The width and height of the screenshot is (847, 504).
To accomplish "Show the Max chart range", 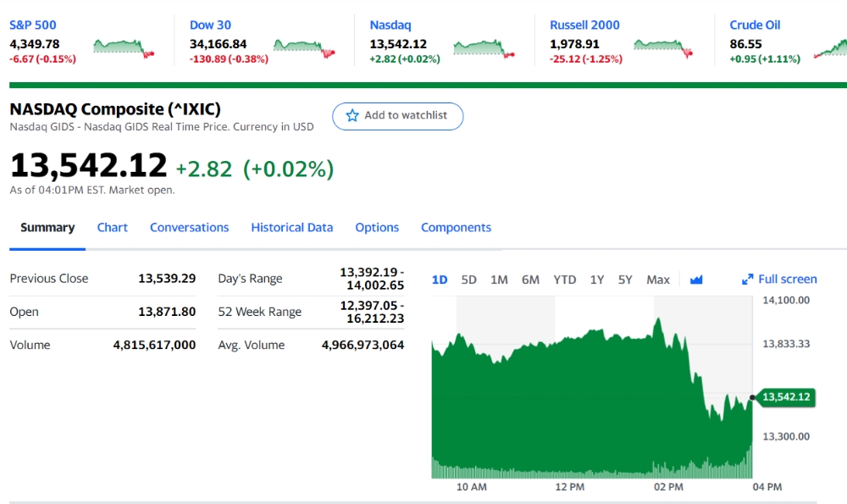I will coord(658,280).
